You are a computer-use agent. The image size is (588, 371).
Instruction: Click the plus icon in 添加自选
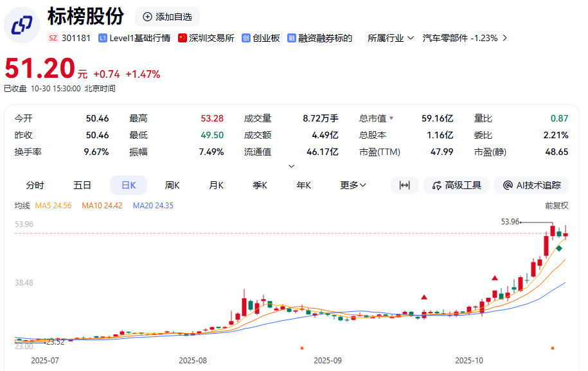point(148,17)
